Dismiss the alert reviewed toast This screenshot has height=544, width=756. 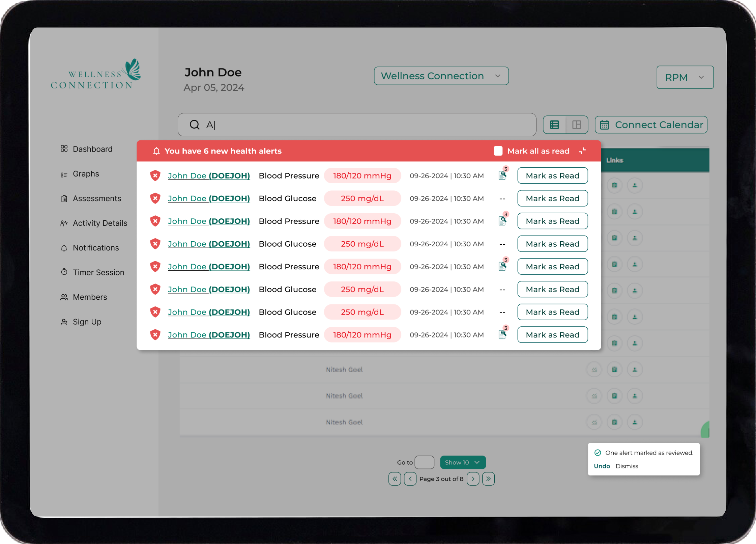627,466
